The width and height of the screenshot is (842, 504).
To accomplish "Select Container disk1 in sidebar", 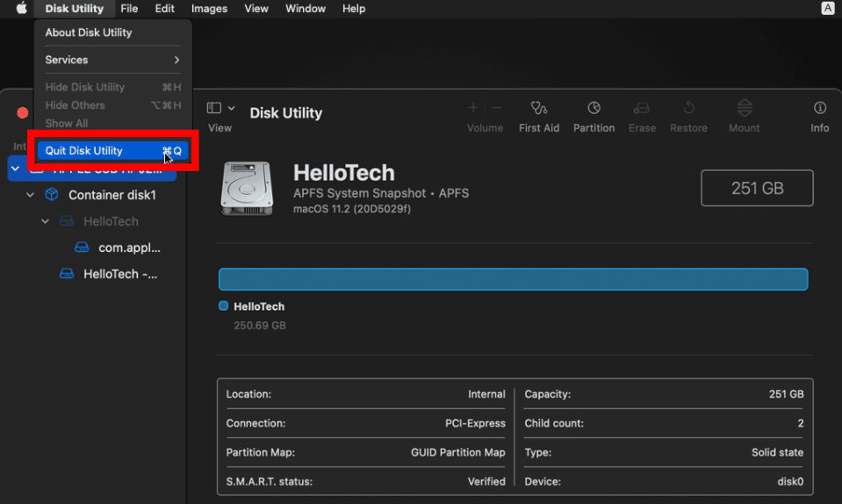I will click(x=112, y=195).
